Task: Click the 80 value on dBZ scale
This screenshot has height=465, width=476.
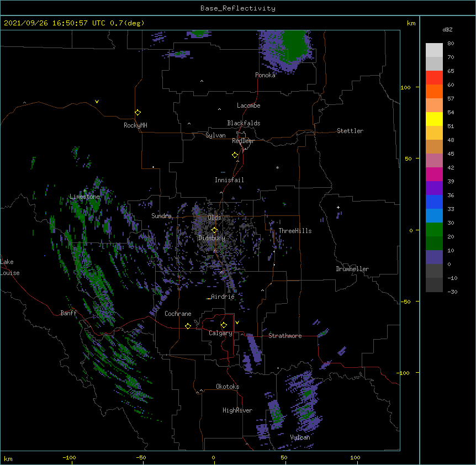Action: click(x=451, y=44)
